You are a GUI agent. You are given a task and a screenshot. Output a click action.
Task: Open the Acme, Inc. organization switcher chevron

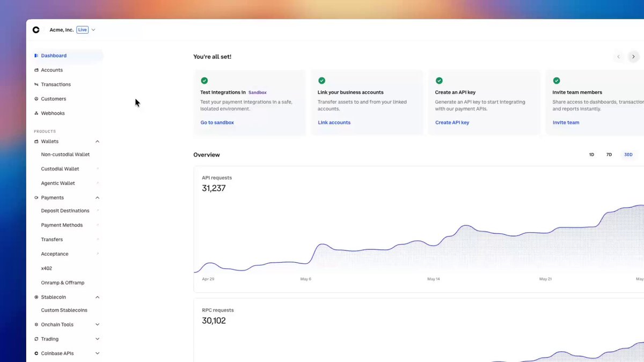pos(93,30)
